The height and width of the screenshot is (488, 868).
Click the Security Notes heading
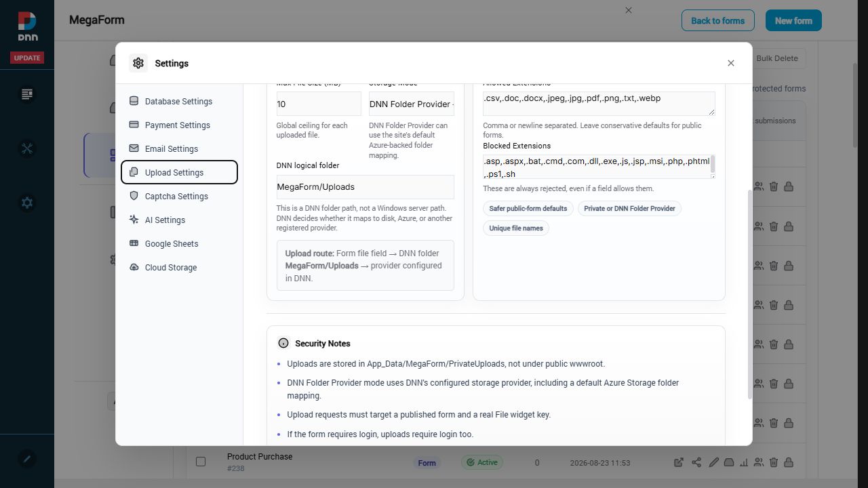(x=323, y=344)
